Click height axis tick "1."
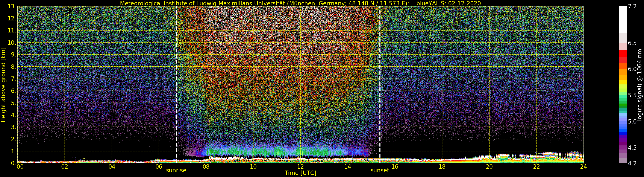The image size is (644, 177). (13, 151)
